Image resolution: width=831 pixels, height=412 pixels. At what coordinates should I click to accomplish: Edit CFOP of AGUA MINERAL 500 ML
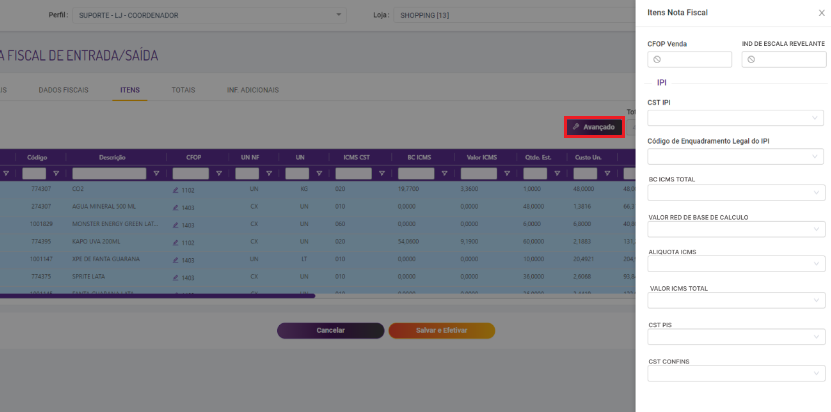(175, 207)
